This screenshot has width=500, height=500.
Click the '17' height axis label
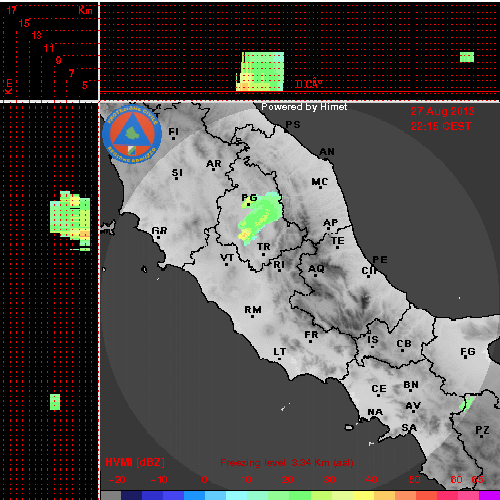(x=11, y=10)
